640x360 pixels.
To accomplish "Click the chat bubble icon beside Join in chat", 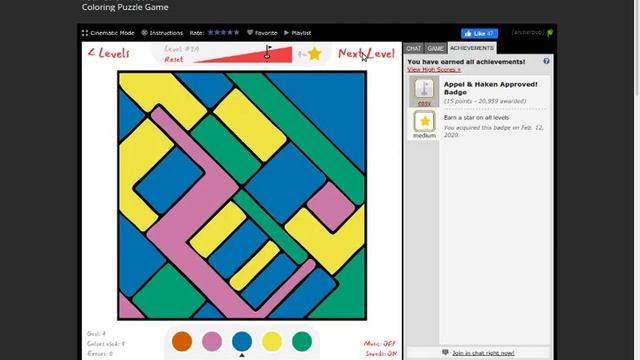I will pyautogui.click(x=445, y=353).
